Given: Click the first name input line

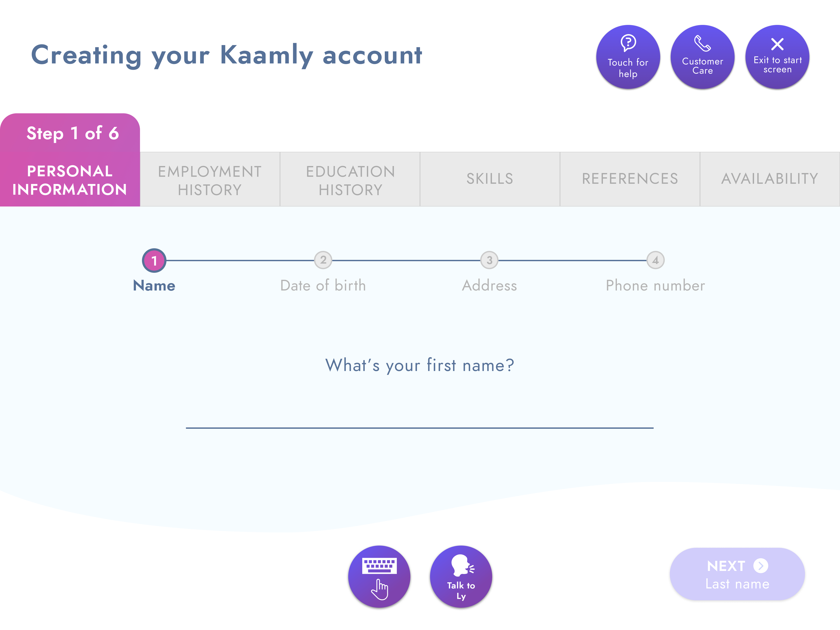Looking at the screenshot, I should click(x=419, y=418).
